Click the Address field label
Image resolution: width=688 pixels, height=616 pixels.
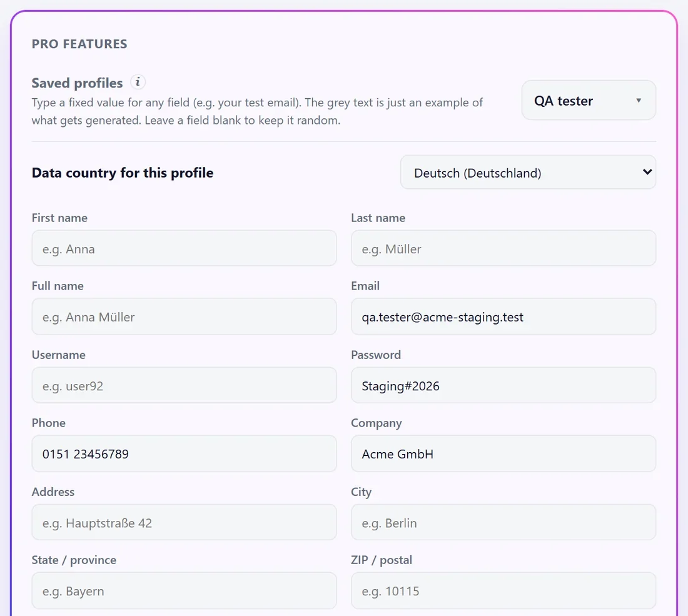(53, 492)
